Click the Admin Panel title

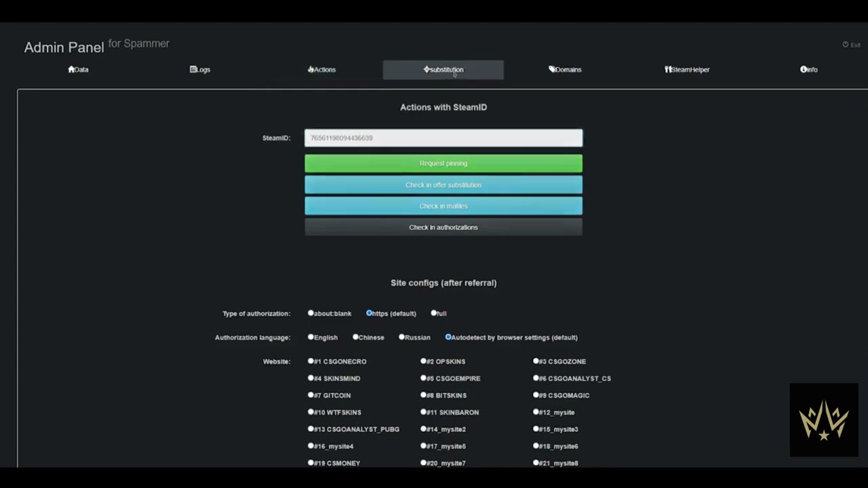(x=64, y=47)
